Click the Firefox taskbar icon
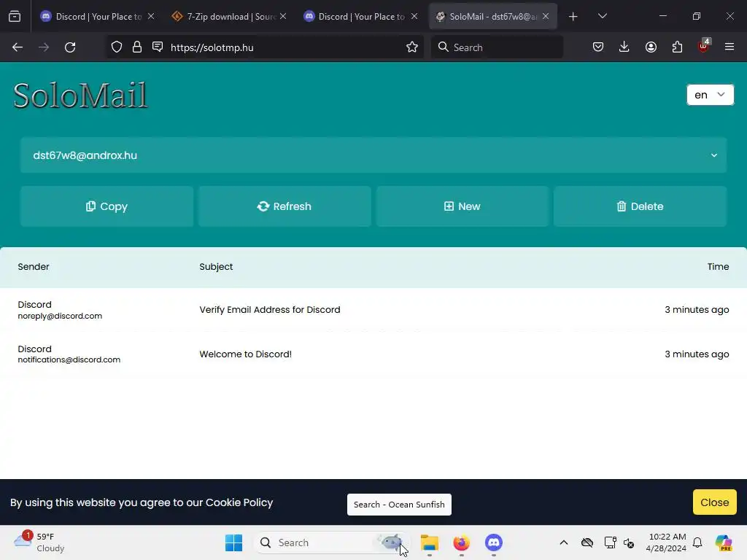The image size is (747, 560). (461, 542)
